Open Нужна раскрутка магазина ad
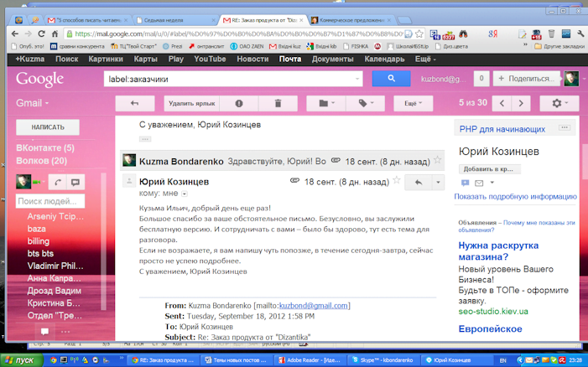This screenshot has height=367, width=588. click(498, 251)
